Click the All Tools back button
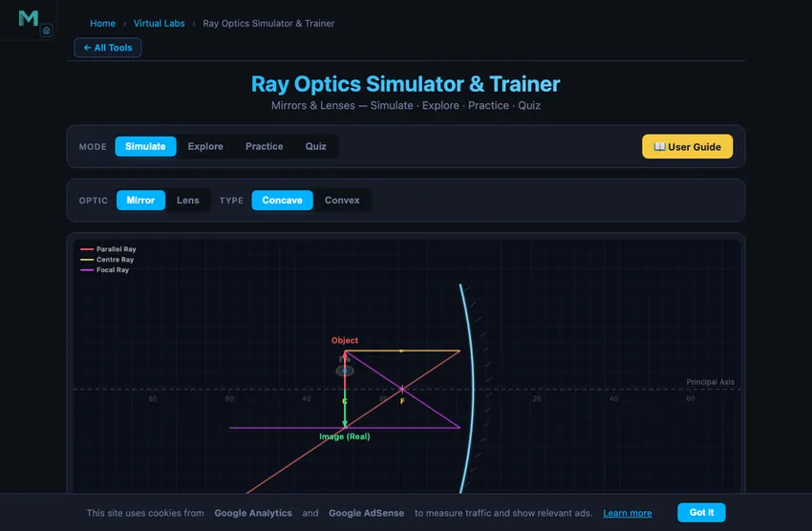Viewport: 812px width, 531px height. tap(108, 48)
